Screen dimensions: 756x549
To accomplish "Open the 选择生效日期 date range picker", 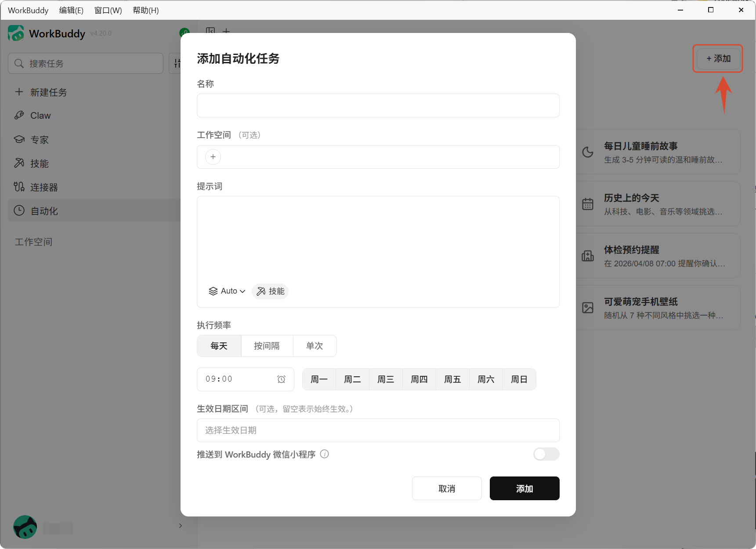I will point(378,430).
